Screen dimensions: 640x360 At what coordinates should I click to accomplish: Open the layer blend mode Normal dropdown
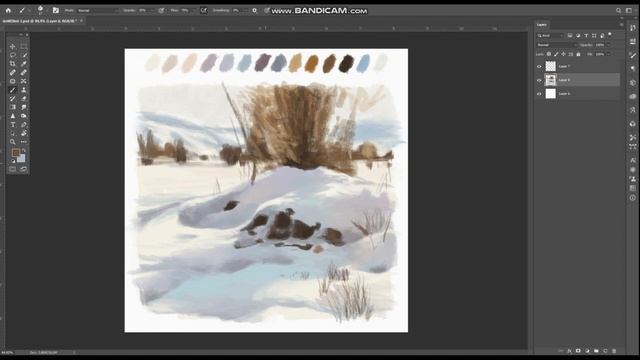tap(556, 45)
